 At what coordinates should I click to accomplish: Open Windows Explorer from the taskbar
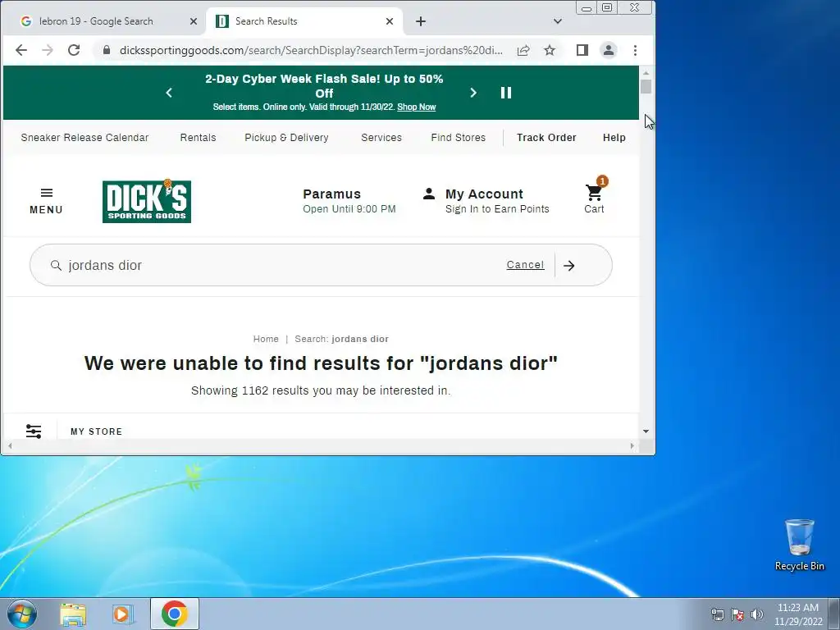pyautogui.click(x=73, y=614)
